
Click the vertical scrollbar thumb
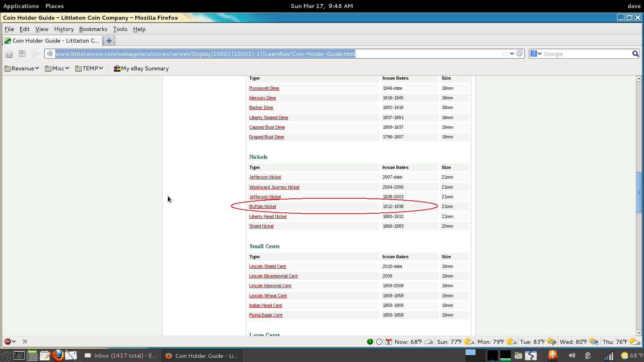click(639, 193)
